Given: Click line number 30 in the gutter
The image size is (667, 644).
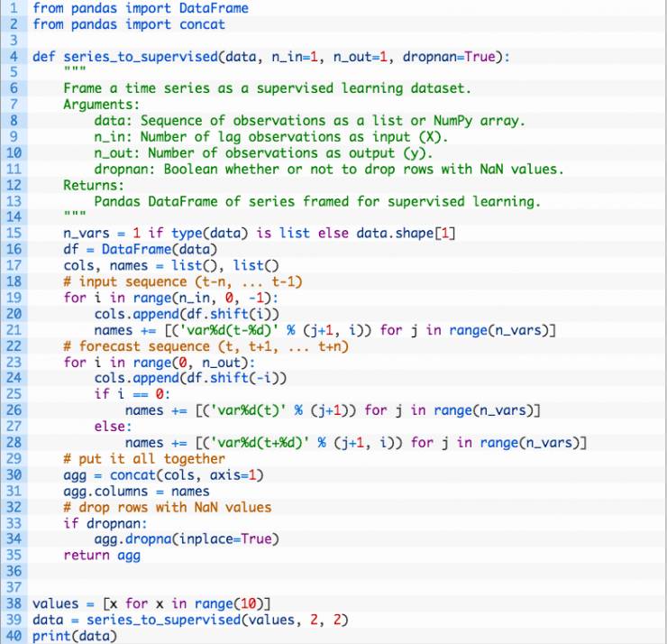Looking at the screenshot, I should pos(14,475).
